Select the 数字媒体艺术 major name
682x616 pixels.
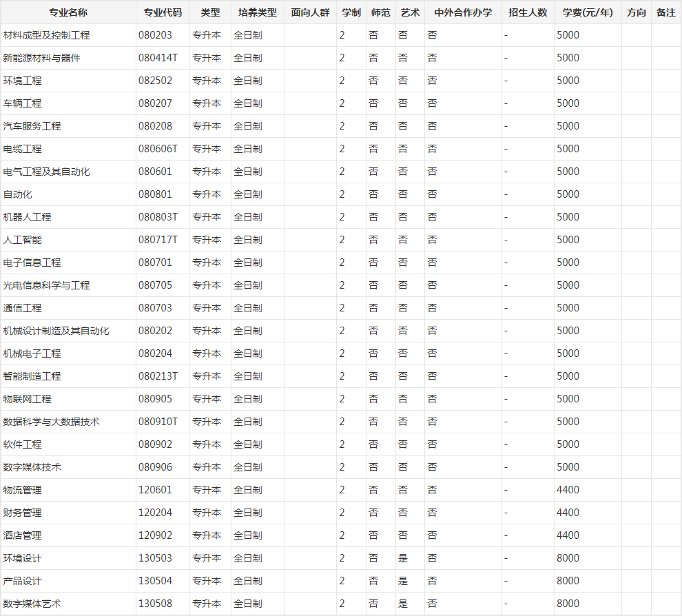(x=32, y=604)
